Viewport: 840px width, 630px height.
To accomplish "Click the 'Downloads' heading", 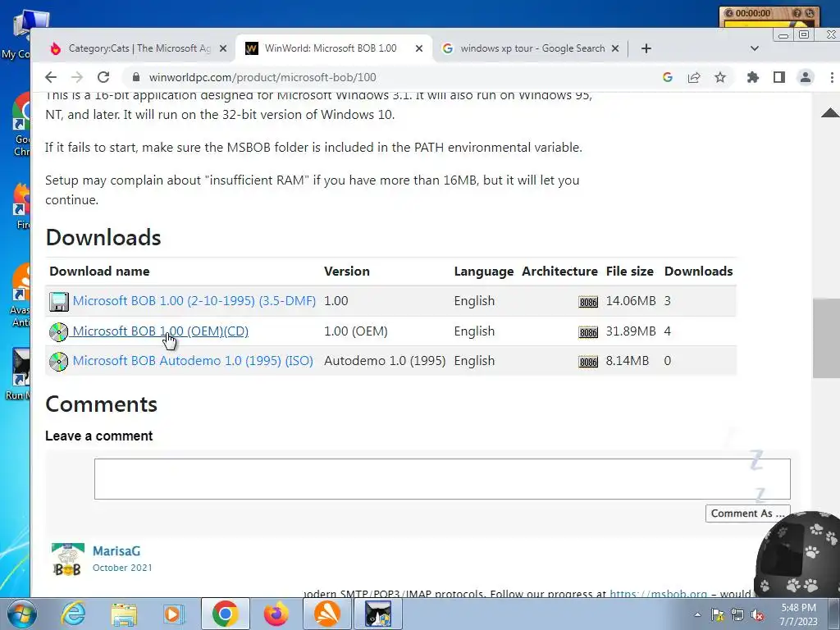I will [103, 238].
